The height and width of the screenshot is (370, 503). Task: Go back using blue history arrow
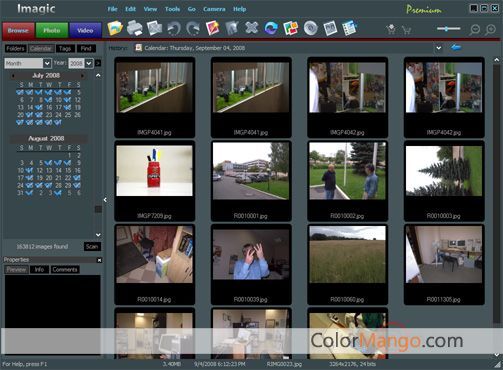click(456, 48)
